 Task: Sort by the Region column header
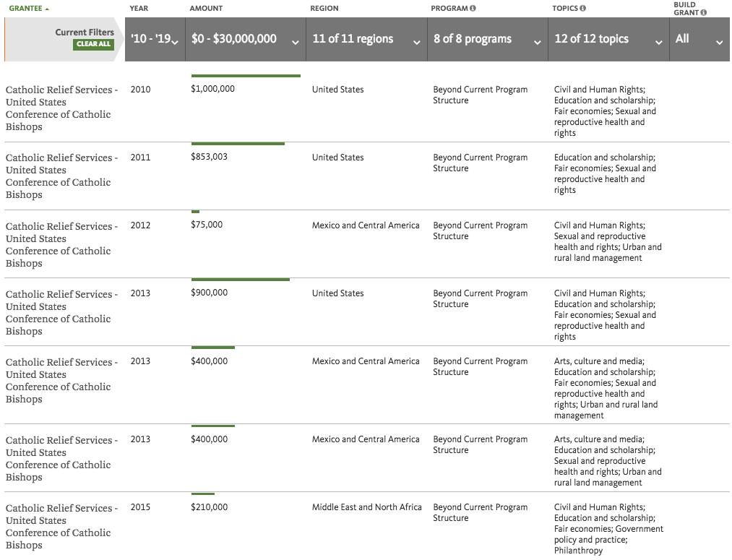(x=324, y=9)
